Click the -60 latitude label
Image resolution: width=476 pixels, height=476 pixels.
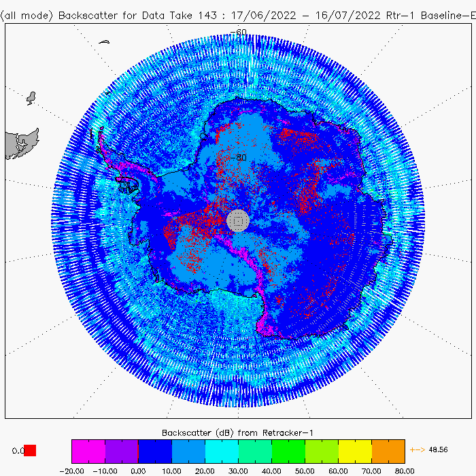(x=238, y=32)
